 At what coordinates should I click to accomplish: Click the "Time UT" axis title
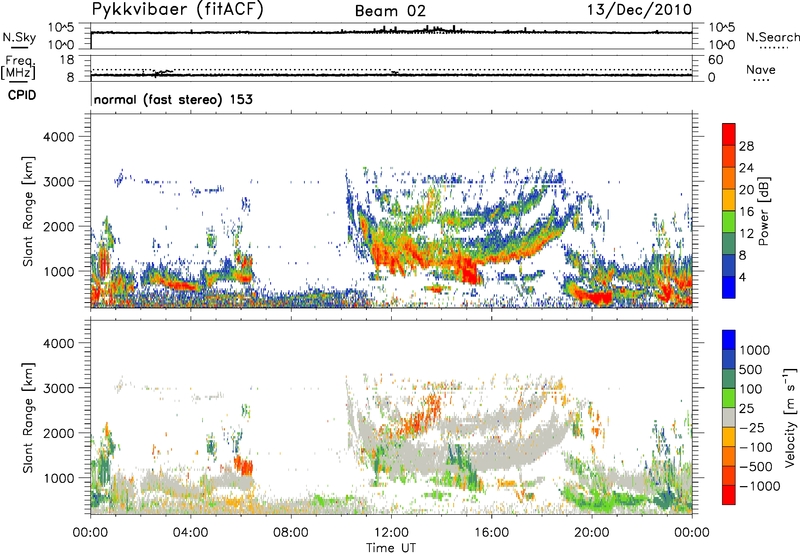click(x=391, y=548)
